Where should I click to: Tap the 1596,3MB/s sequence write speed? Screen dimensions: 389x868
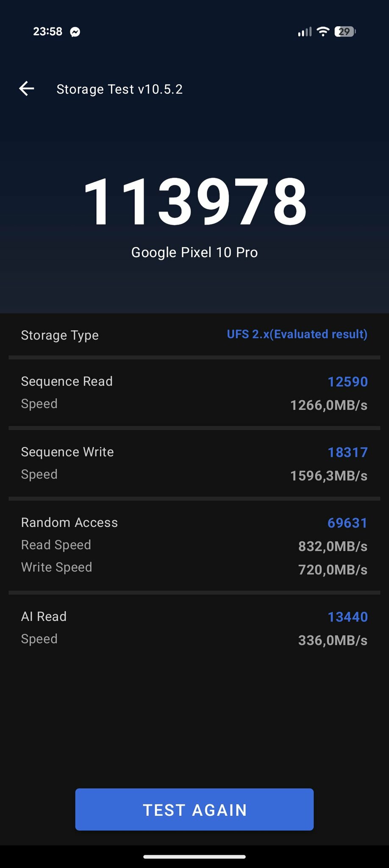coord(329,476)
